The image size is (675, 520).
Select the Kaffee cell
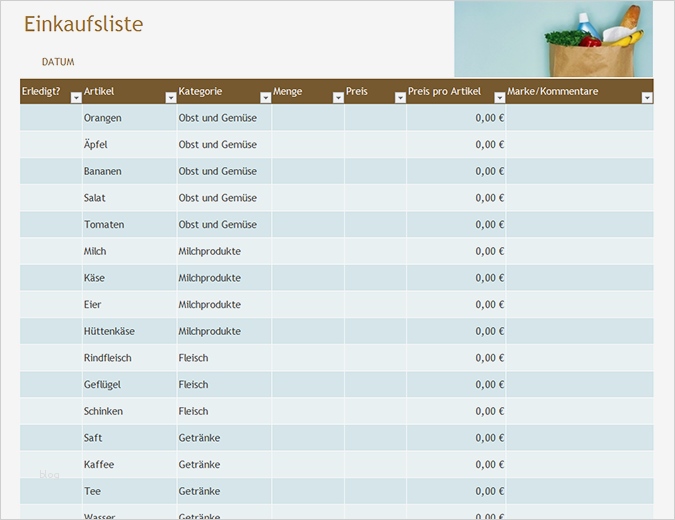[x=129, y=464]
